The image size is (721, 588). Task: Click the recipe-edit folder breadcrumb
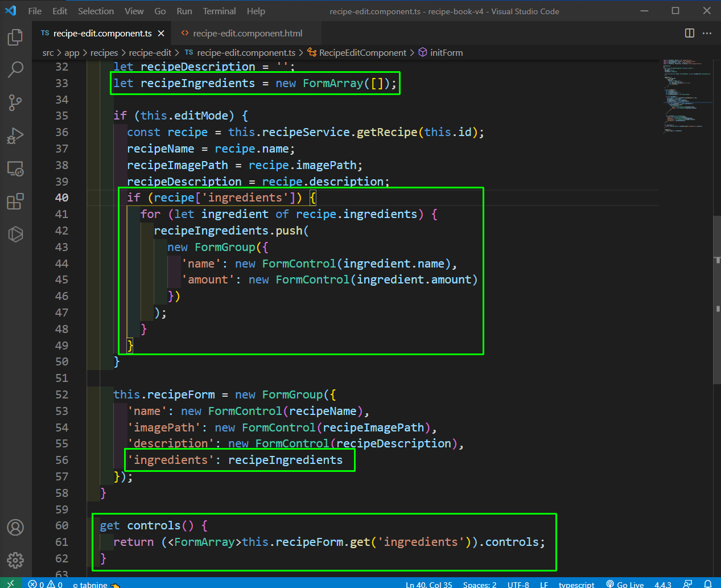(x=150, y=52)
